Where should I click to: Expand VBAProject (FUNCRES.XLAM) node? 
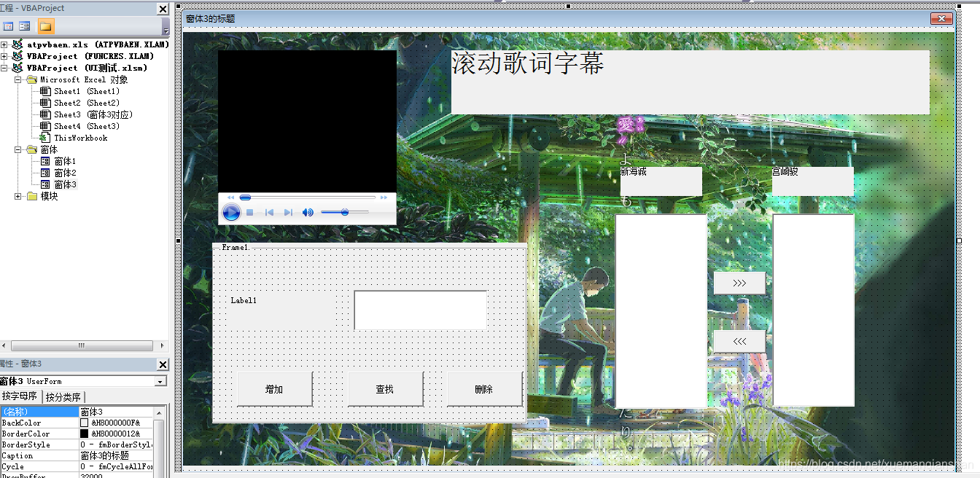(4, 56)
